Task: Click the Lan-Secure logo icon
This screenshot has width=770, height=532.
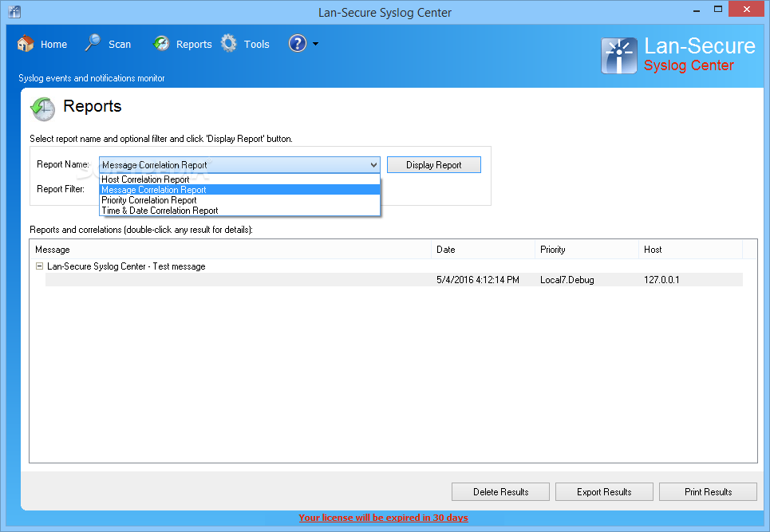Action: (619, 56)
